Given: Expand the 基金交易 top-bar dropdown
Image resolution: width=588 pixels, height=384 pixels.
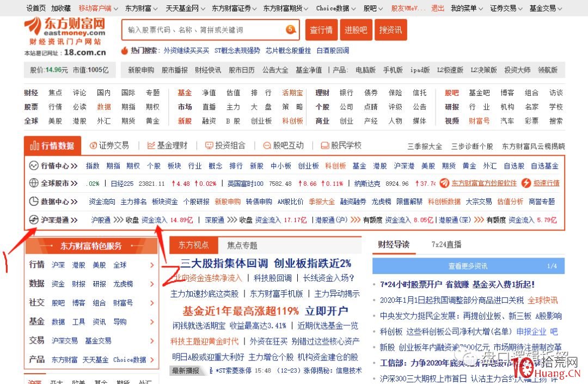Looking at the screenshot, I should click(560, 9).
